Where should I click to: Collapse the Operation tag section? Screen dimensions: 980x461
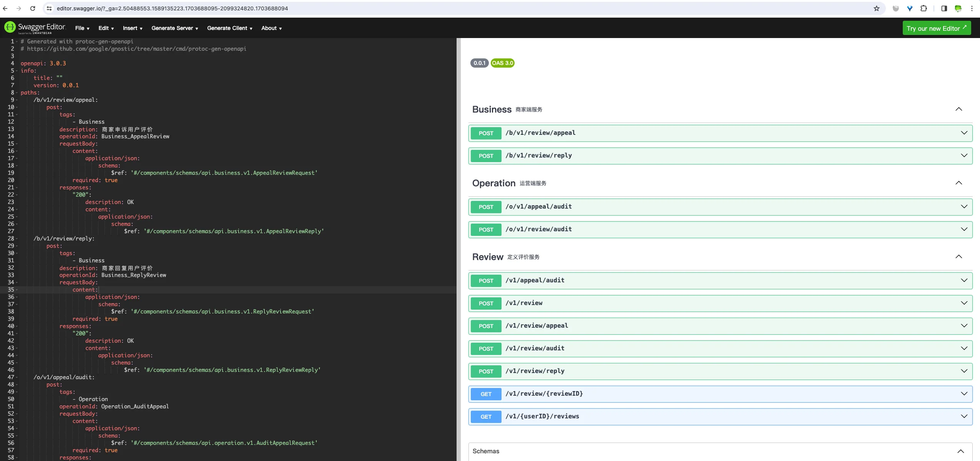coord(958,183)
